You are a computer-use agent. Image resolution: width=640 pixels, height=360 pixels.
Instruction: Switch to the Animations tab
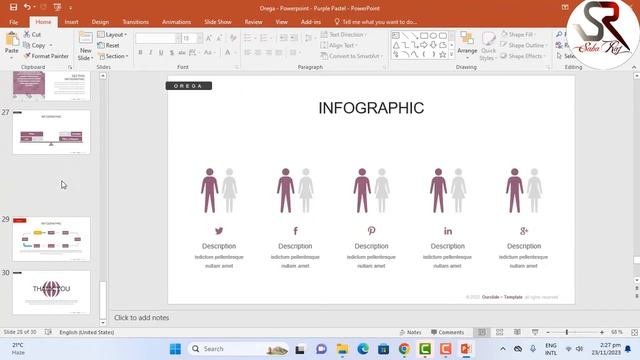pos(176,22)
